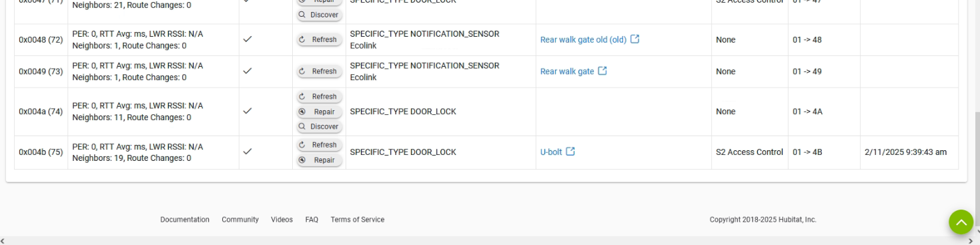
Task: Click Repair for node 0x004b
Action: coord(319,160)
